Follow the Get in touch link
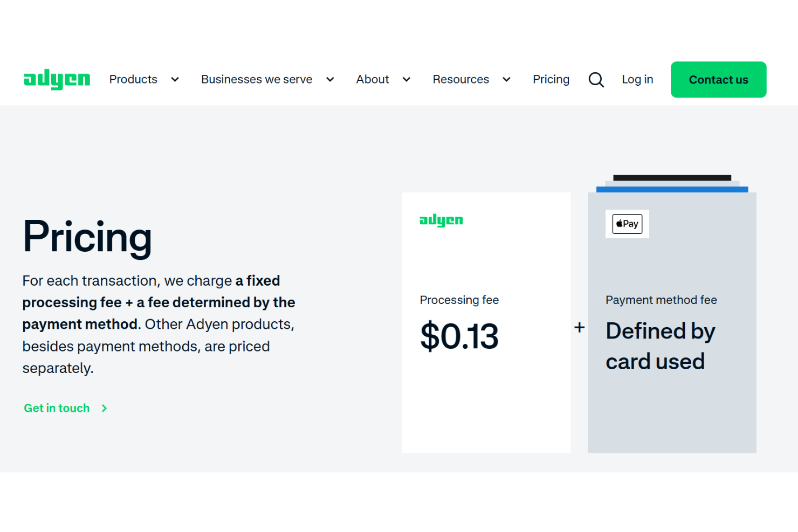The image size is (798, 532). 57,409
